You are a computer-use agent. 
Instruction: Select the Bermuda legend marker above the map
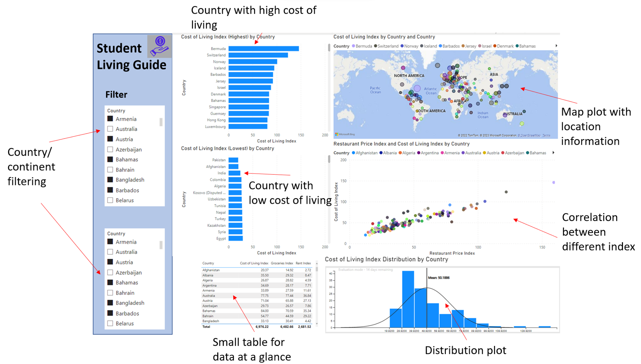[354, 46]
